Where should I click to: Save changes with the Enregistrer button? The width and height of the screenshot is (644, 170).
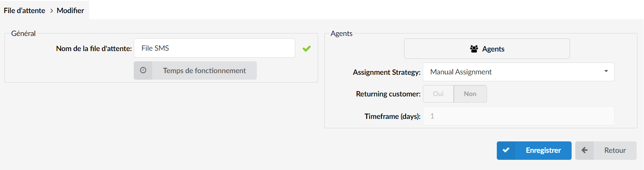[x=534, y=150]
